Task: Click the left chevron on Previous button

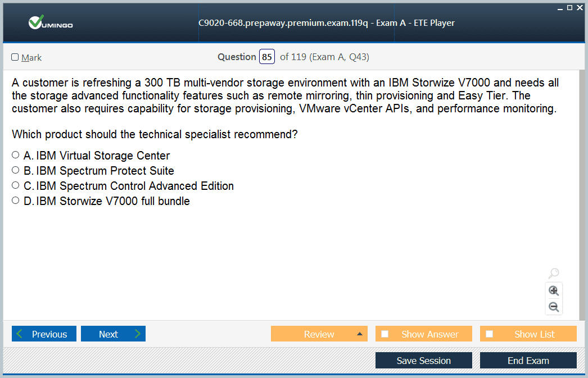Action: [20, 334]
